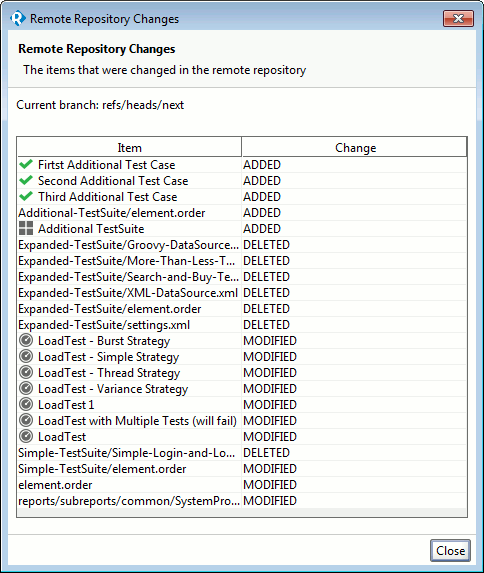Select the 'LoadTest - Thread Strategy' item name
Image resolution: width=484 pixels, height=573 pixels.
click(109, 373)
